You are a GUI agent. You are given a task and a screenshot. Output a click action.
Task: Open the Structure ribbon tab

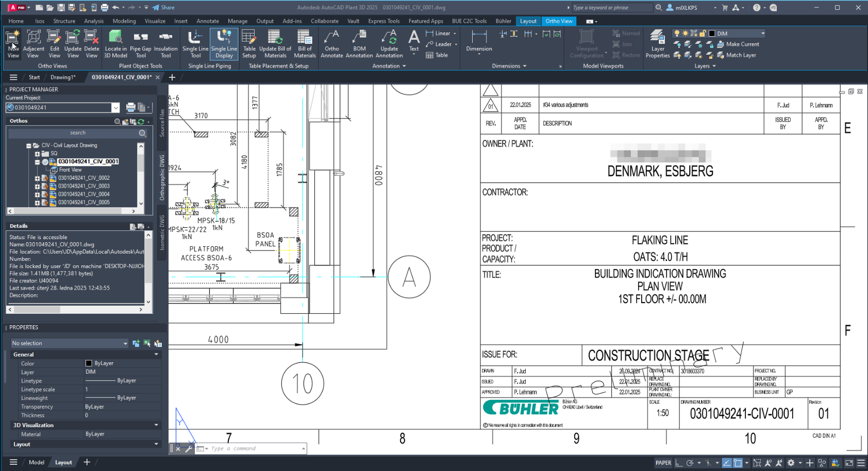[64, 21]
